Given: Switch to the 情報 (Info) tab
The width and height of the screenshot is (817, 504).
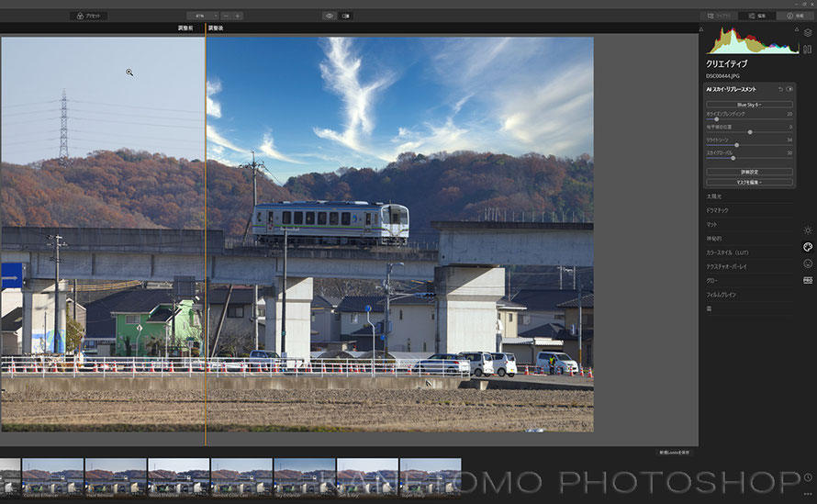Looking at the screenshot, I should 796,17.
